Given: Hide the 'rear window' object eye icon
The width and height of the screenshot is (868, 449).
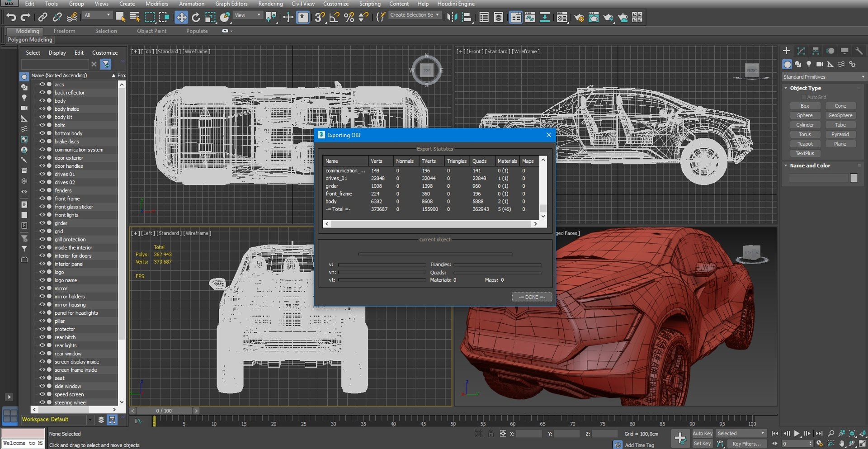Looking at the screenshot, I should click(x=42, y=353).
